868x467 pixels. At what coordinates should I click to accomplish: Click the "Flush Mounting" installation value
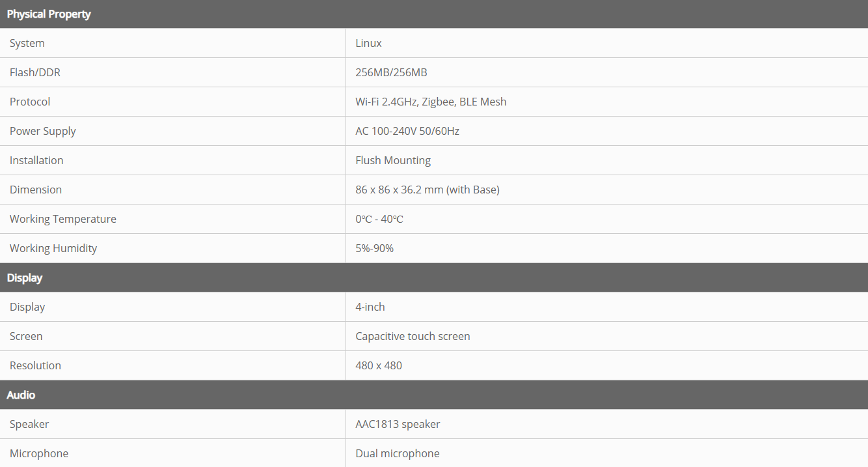[393, 160]
